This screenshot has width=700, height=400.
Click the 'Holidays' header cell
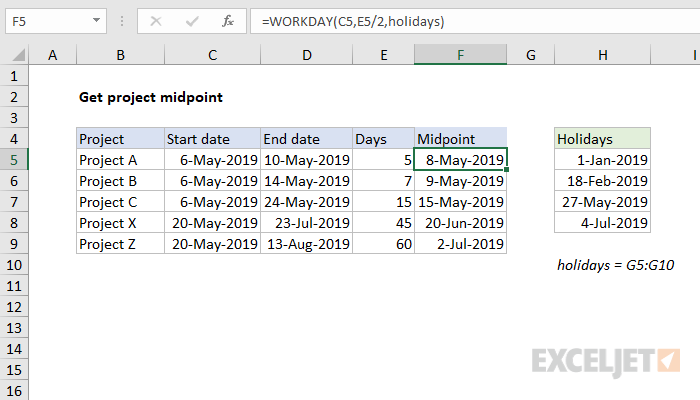603,139
